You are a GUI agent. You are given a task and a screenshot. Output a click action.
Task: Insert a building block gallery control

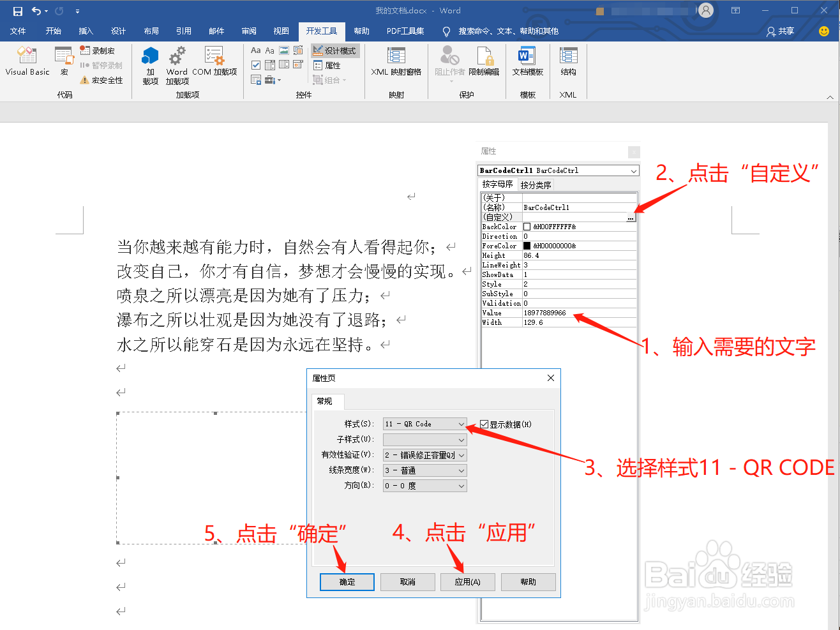pyautogui.click(x=298, y=50)
